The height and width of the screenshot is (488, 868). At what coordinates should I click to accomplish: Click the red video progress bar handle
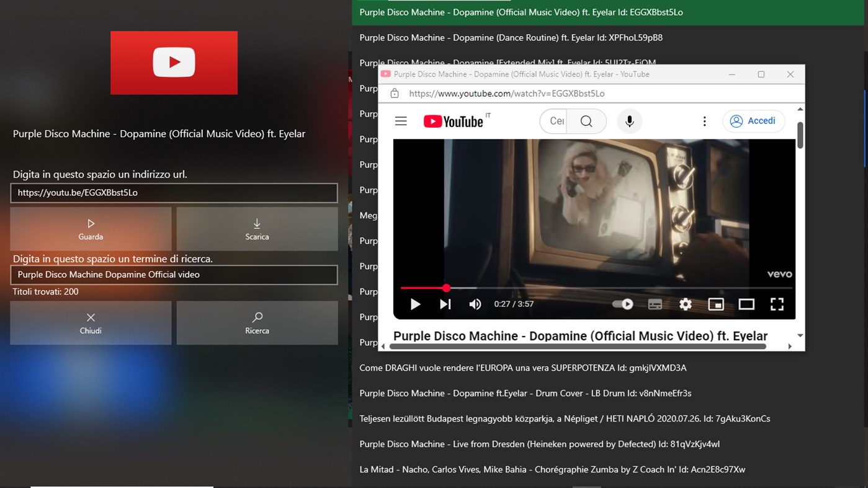[446, 288]
